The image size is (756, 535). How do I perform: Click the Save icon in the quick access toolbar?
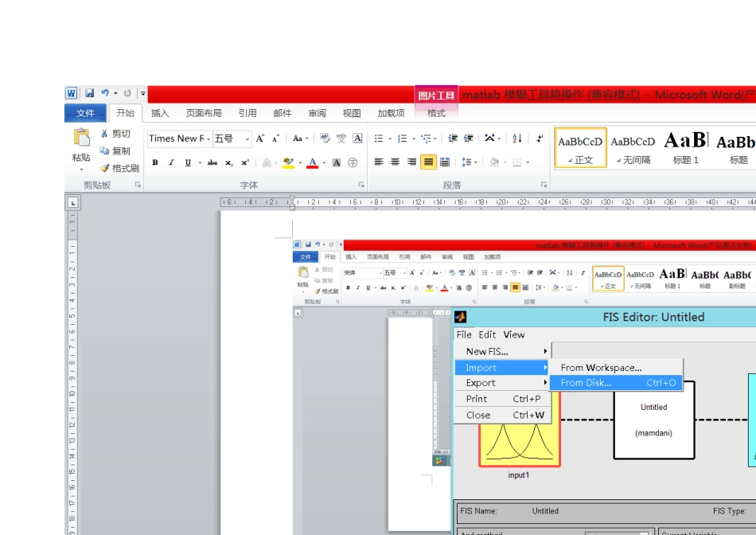coord(90,93)
